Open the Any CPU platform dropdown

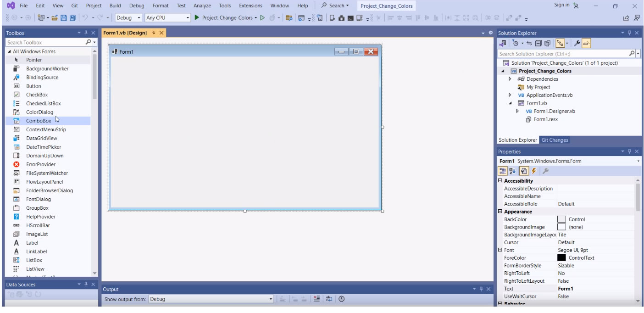click(167, 18)
